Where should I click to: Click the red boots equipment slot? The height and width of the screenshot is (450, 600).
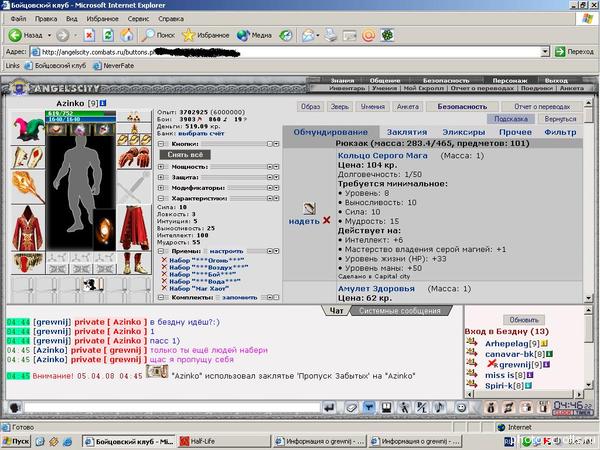click(134, 263)
